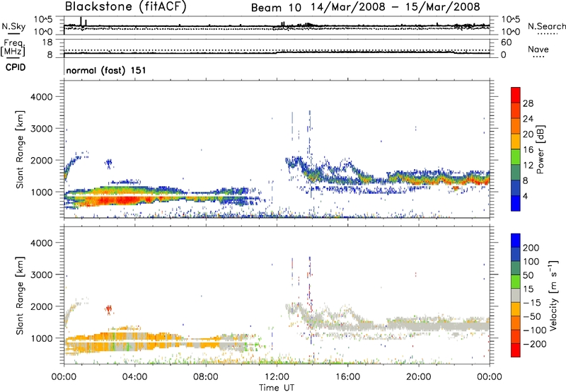Click '2000' on velocity panel range axis

[x=42, y=306]
